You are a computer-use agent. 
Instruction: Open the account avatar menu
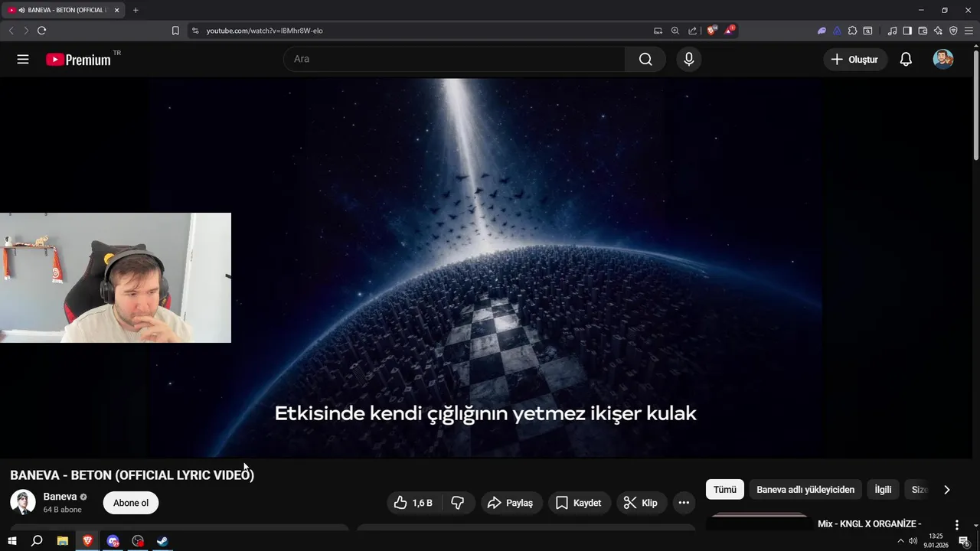943,59
